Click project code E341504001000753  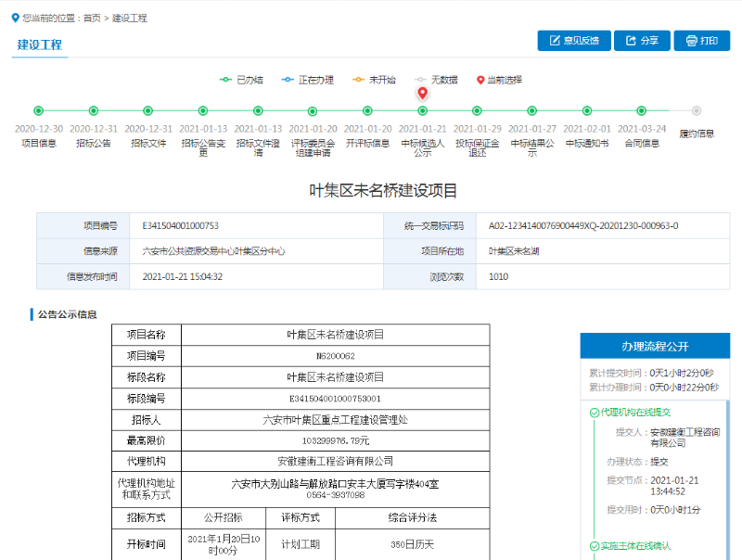(x=180, y=225)
